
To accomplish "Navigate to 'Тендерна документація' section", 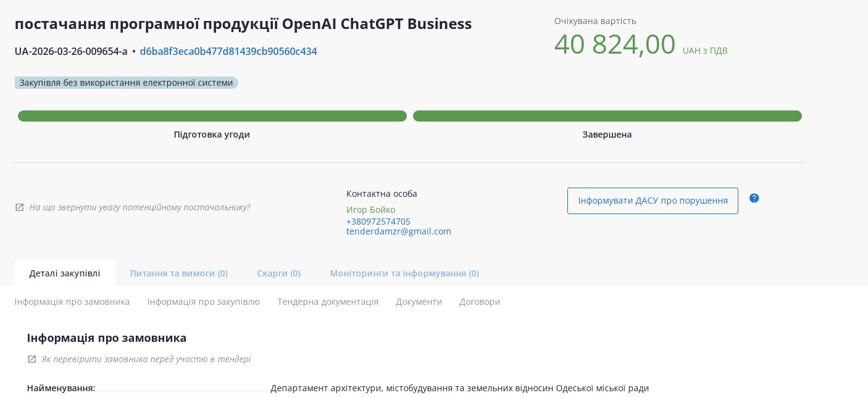I will (327, 302).
